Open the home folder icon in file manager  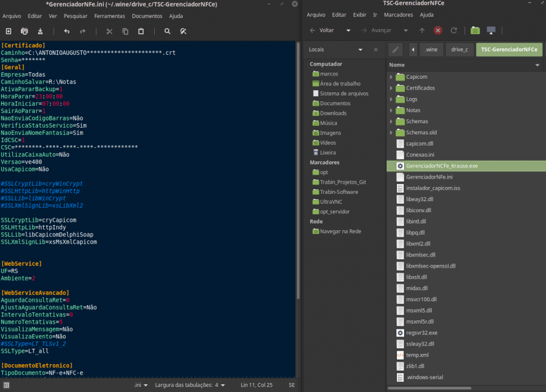coord(475,30)
